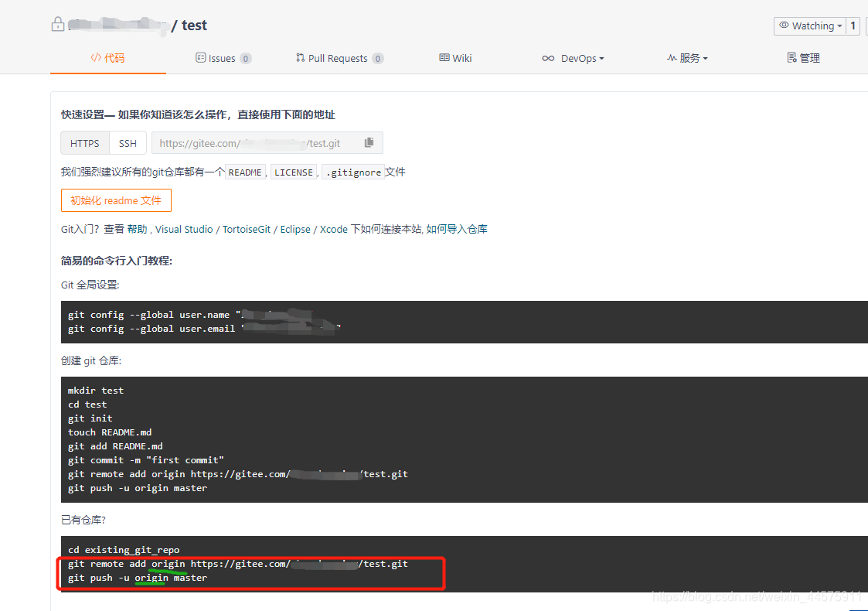Click the Pull Requests branch icon
The width and height of the screenshot is (868, 611).
pos(300,57)
